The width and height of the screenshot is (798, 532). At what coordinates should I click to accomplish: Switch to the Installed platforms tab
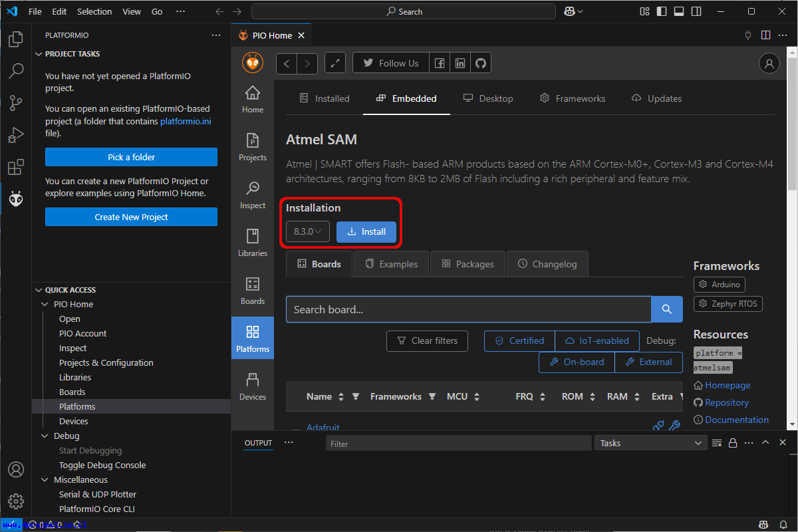click(x=325, y=98)
